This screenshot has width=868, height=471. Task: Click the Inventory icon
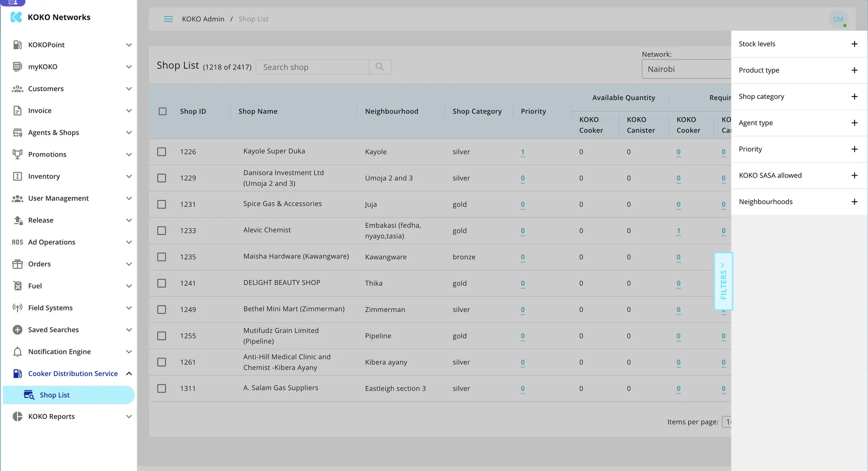click(17, 177)
